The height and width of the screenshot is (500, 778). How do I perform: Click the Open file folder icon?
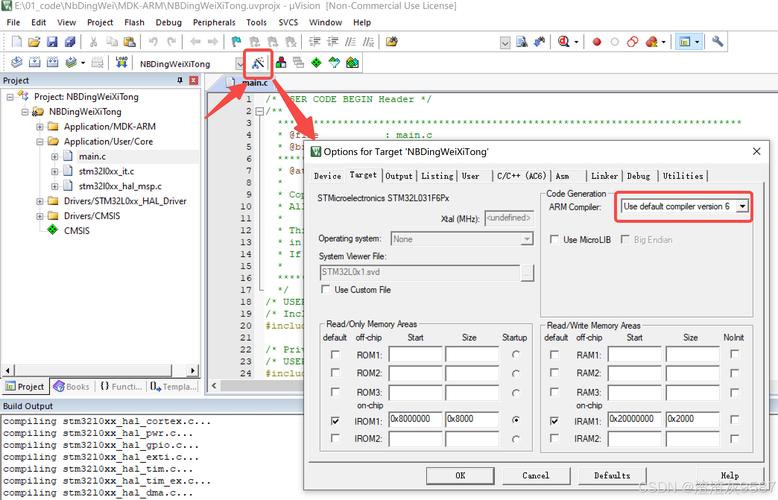34,42
